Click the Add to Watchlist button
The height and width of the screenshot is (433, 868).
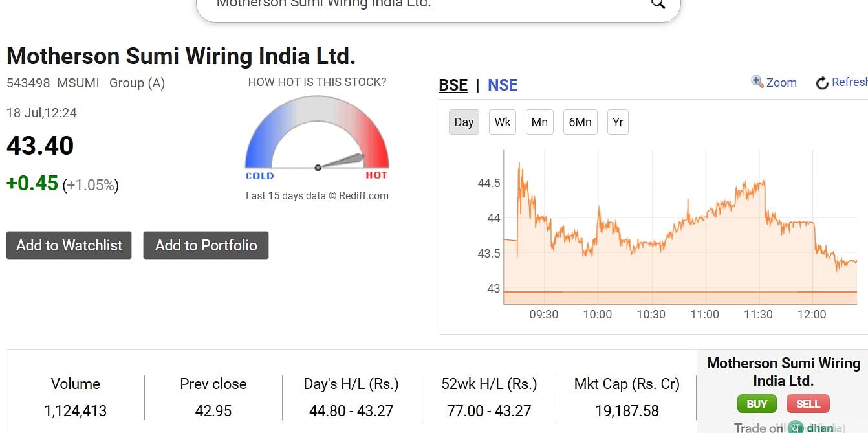click(69, 245)
